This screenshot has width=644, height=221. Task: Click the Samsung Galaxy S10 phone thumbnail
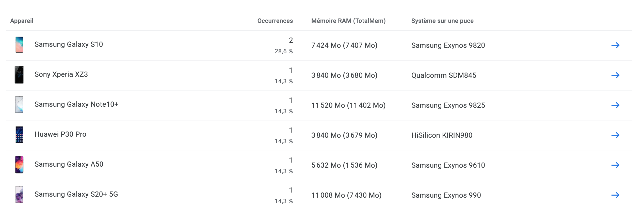(x=19, y=45)
